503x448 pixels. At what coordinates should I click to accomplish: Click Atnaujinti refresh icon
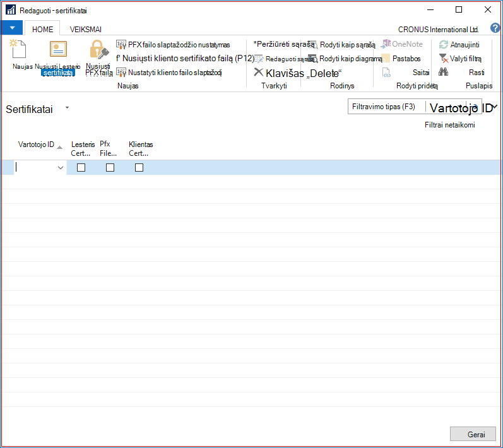(x=443, y=45)
